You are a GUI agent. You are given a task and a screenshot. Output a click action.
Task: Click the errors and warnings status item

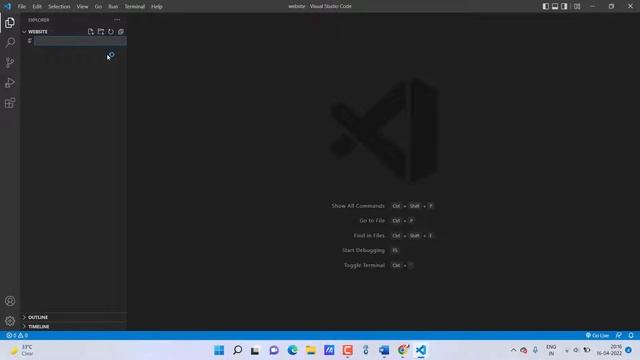[x=17, y=335]
